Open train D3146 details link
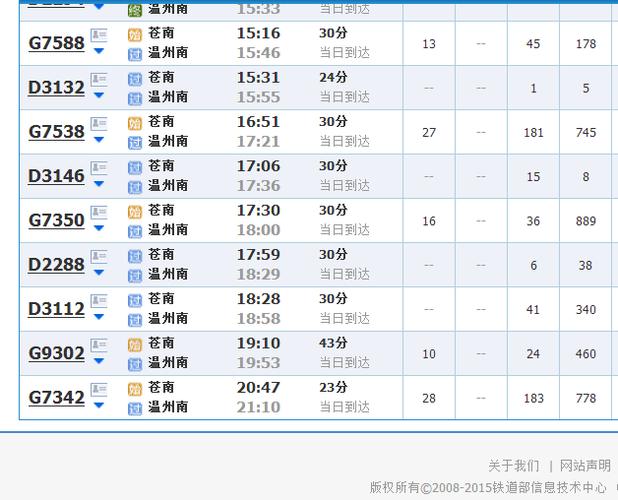The height and width of the screenshot is (500, 618). (56, 176)
